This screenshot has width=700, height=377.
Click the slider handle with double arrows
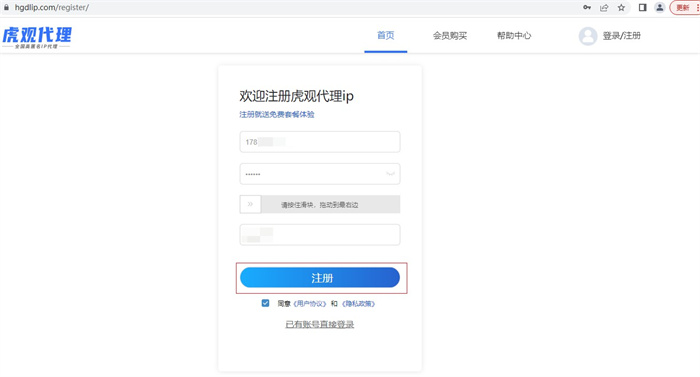coord(250,204)
